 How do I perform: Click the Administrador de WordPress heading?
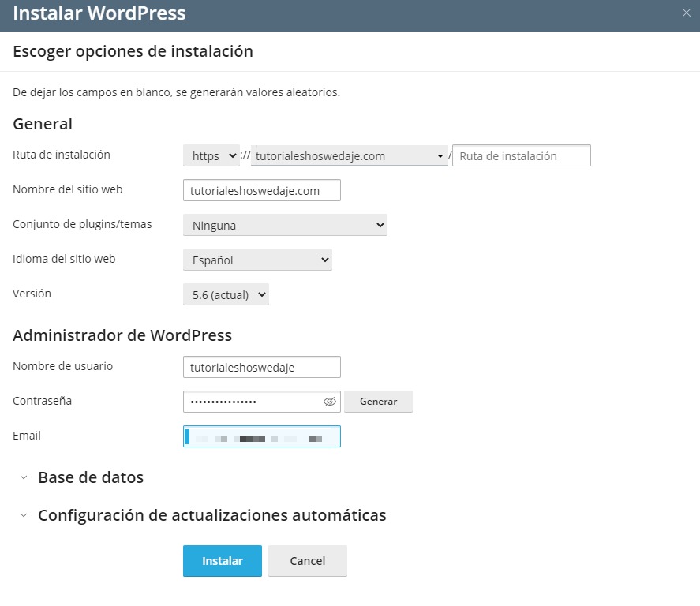point(122,335)
